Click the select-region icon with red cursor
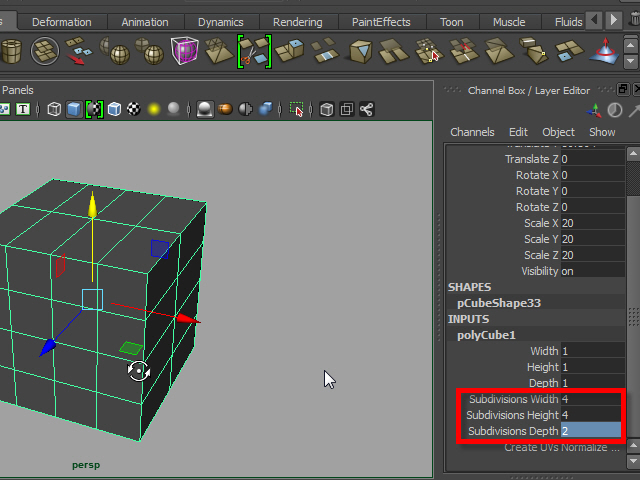The image size is (640, 480). 296,109
